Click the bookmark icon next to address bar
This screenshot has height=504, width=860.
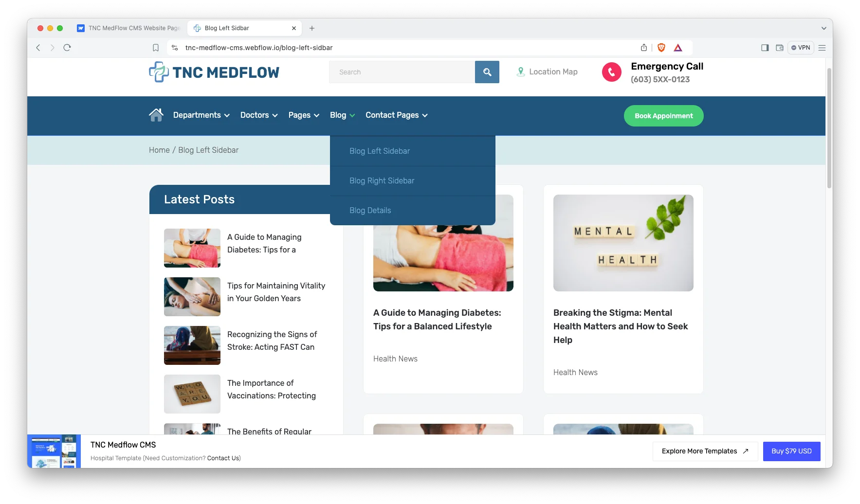tap(155, 47)
